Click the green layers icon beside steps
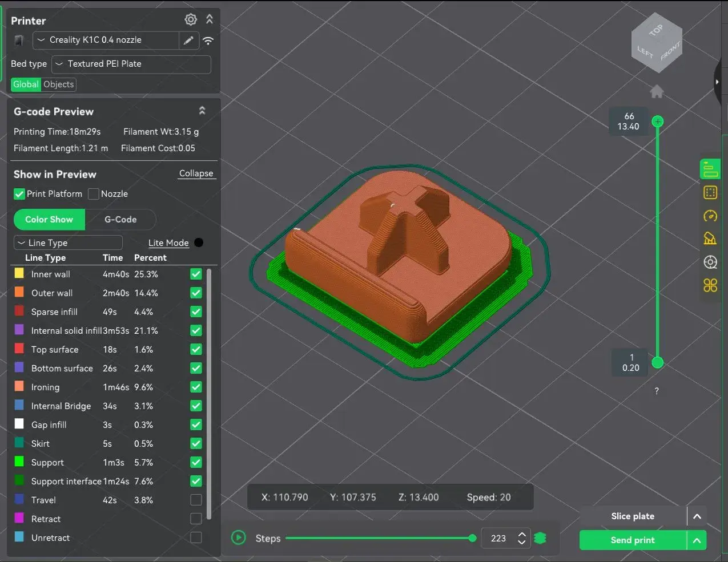 540,538
